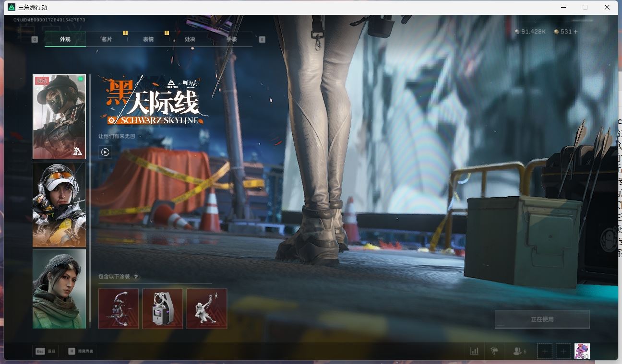Open the statistics bar chart icon
Viewport: 622px width, 364px height.
(474, 351)
